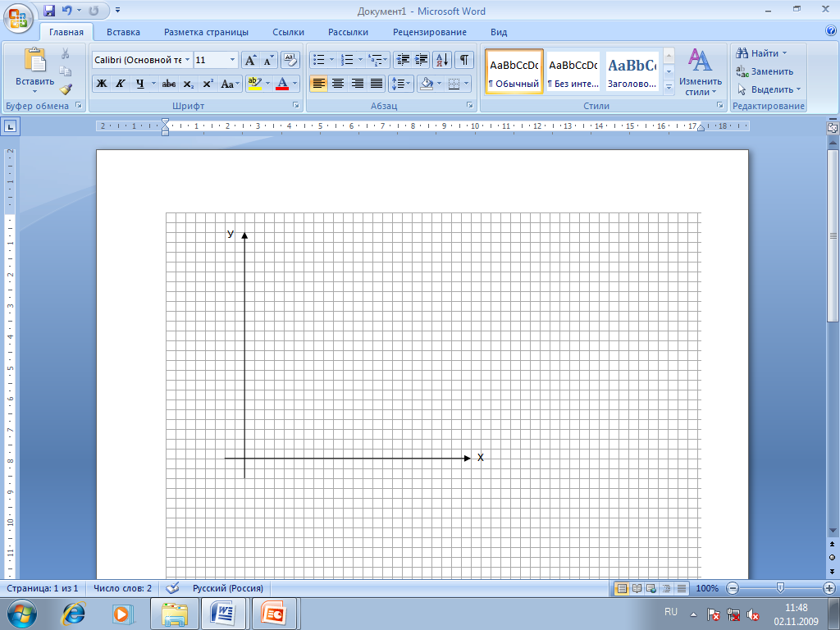Open Разметка страницы tab
The height and width of the screenshot is (630, 840).
click(x=206, y=32)
